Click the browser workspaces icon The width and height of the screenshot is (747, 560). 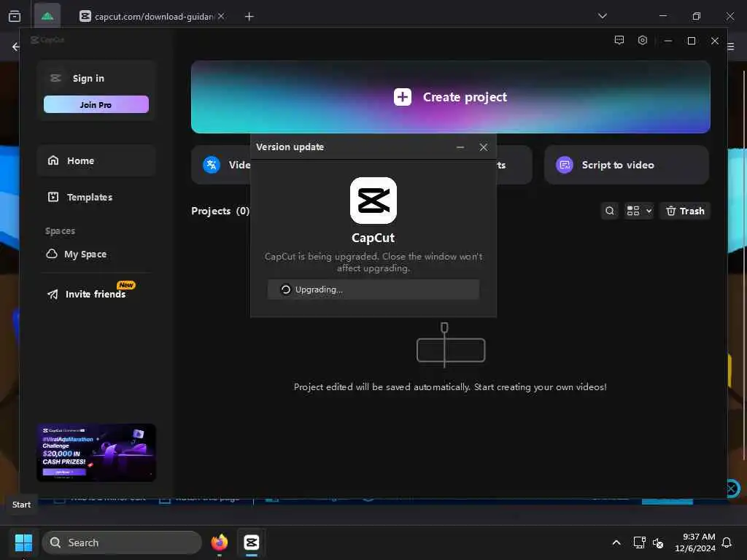[x=15, y=16]
